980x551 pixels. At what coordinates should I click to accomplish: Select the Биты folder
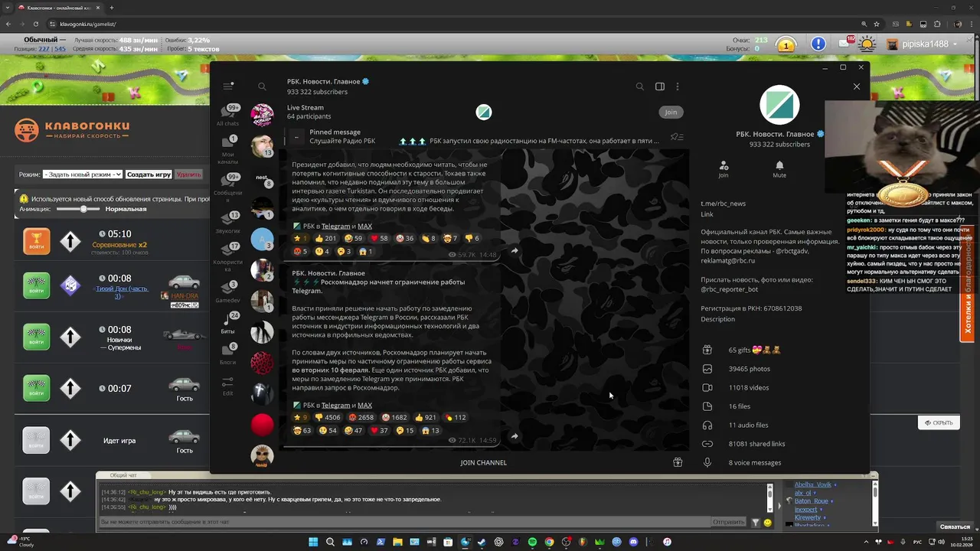click(x=227, y=324)
